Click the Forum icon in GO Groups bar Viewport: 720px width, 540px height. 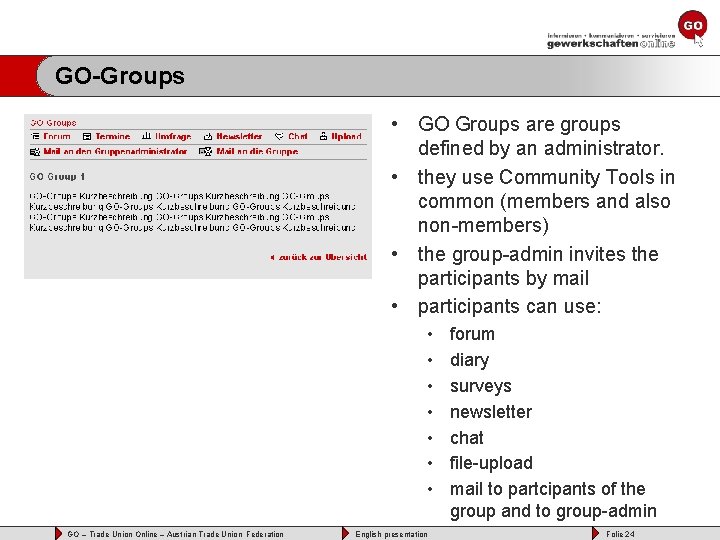35,136
